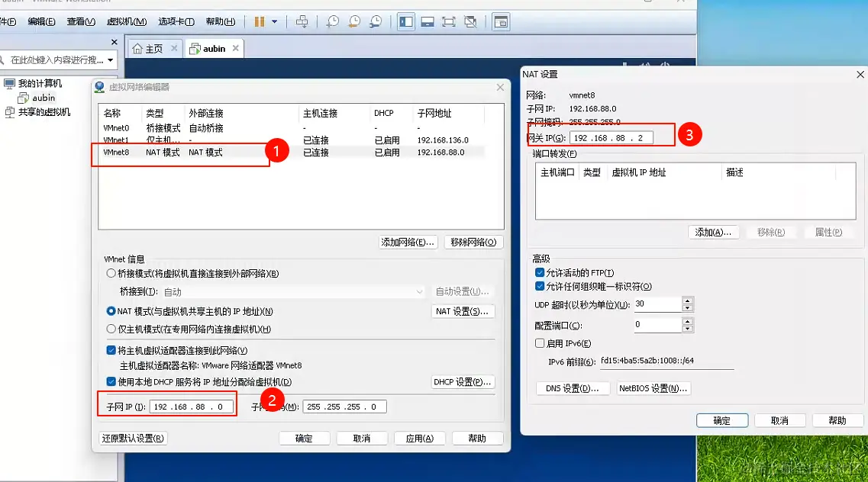Click the revert to snapshot icon

coord(354,21)
